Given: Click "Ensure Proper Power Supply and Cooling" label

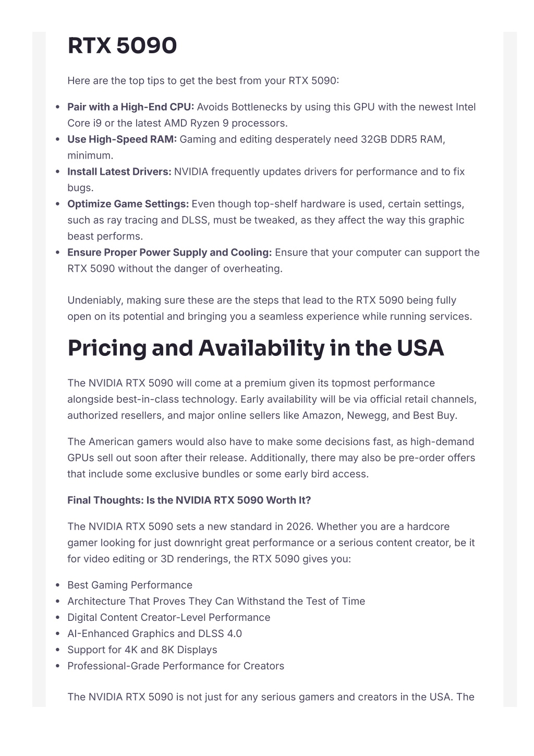Looking at the screenshot, I should (169, 253).
